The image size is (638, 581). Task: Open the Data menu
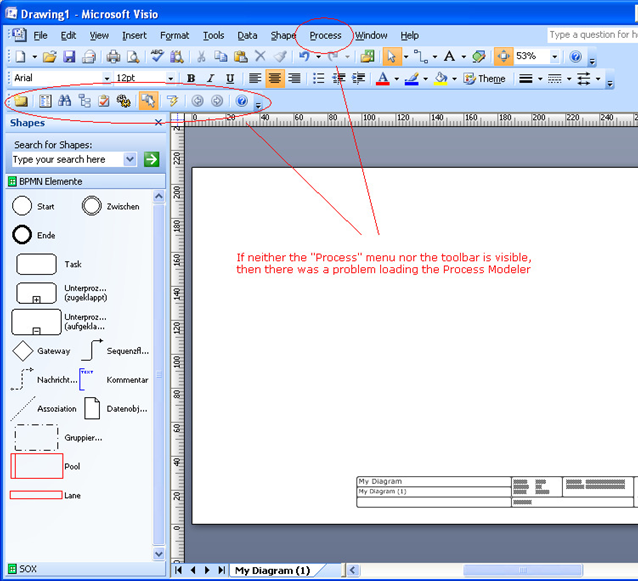coord(247,36)
